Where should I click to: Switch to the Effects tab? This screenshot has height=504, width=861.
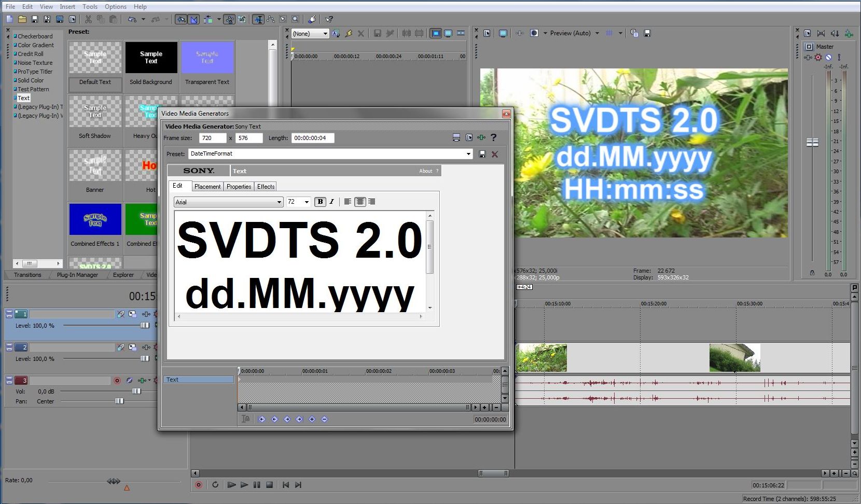pos(266,187)
